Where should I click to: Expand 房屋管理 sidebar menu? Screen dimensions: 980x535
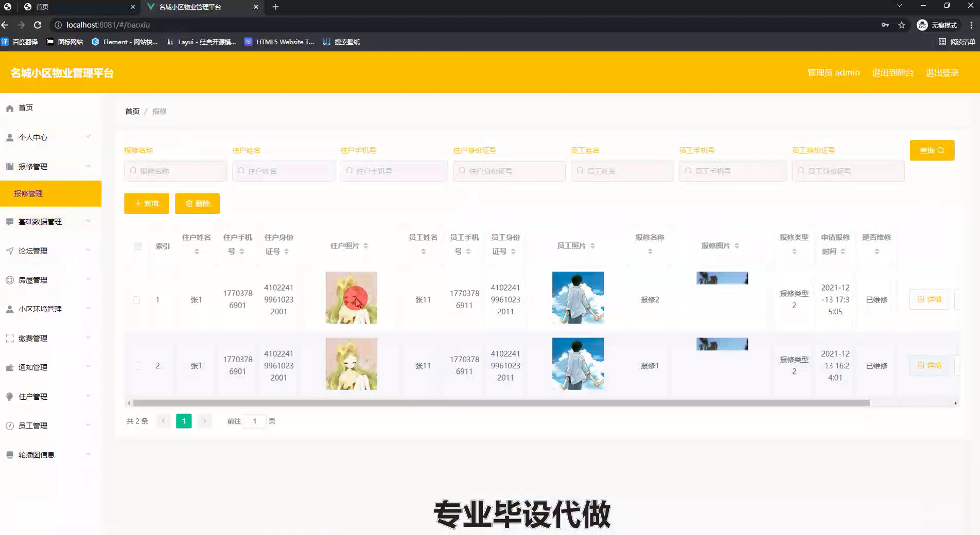point(50,280)
